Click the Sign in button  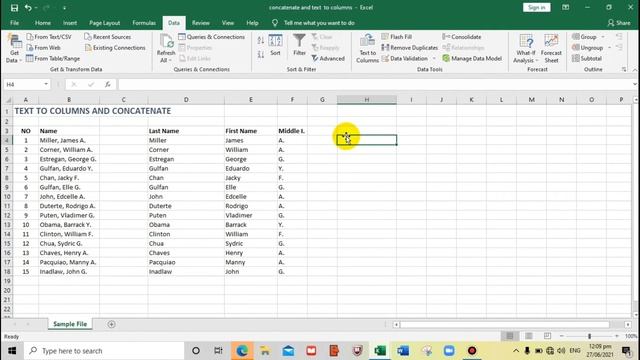(x=536, y=7)
